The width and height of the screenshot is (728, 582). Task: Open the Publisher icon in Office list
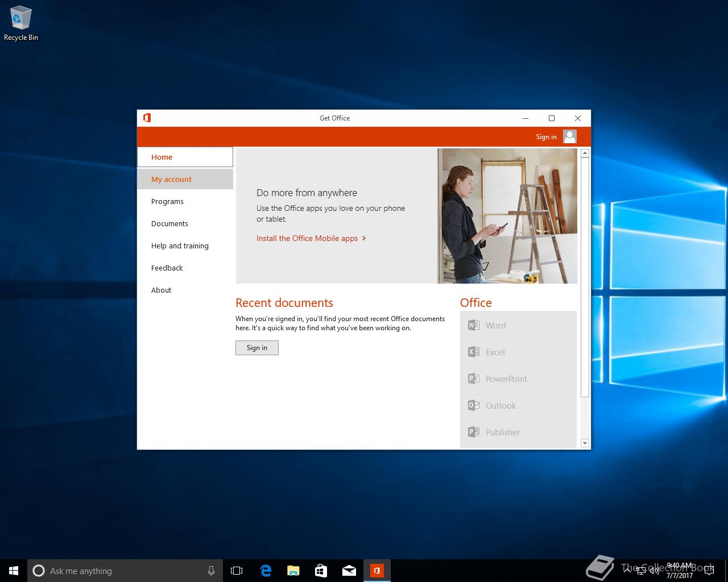tap(473, 432)
